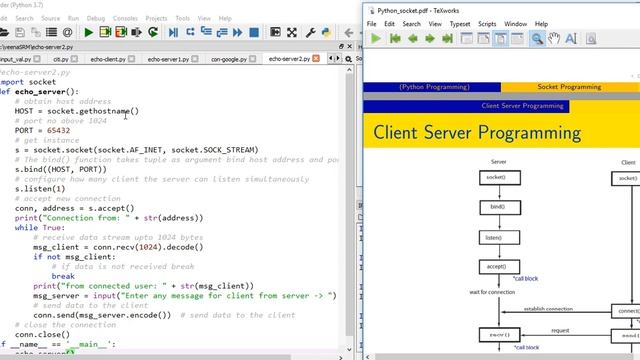
Task: Open Spyder's Run menu
Action: pos(73,18)
